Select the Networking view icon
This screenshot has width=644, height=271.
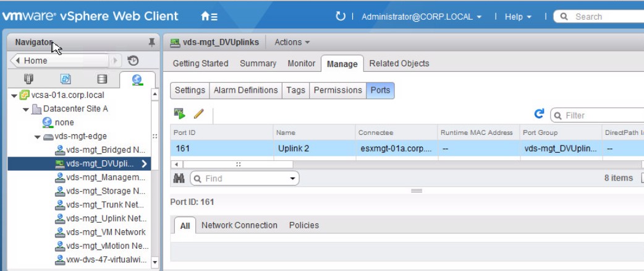pos(137,79)
